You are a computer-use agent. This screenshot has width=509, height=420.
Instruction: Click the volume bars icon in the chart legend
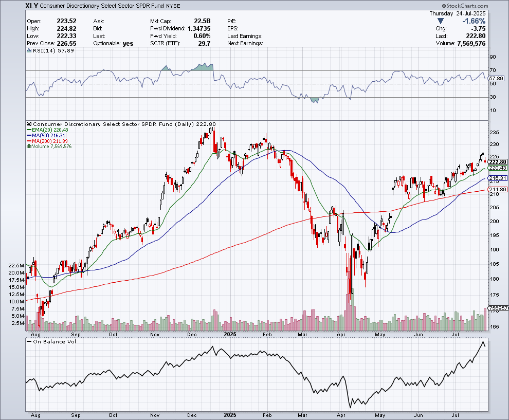coord(29,147)
